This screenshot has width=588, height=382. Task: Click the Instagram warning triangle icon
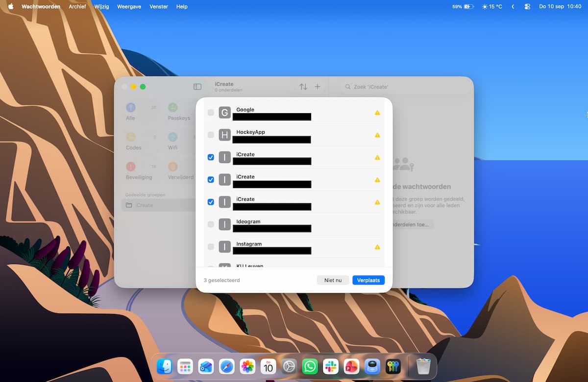tap(377, 247)
